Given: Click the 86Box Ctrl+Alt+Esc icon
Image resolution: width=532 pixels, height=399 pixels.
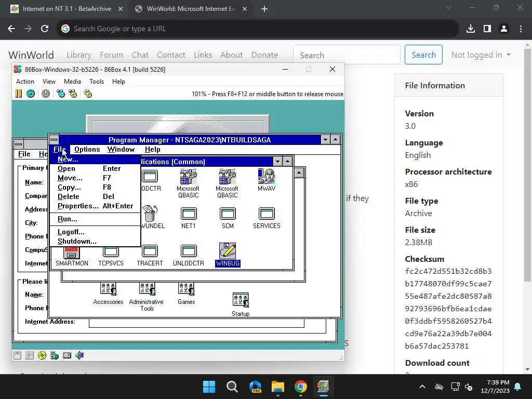Looking at the screenshot, I should pos(73,94).
